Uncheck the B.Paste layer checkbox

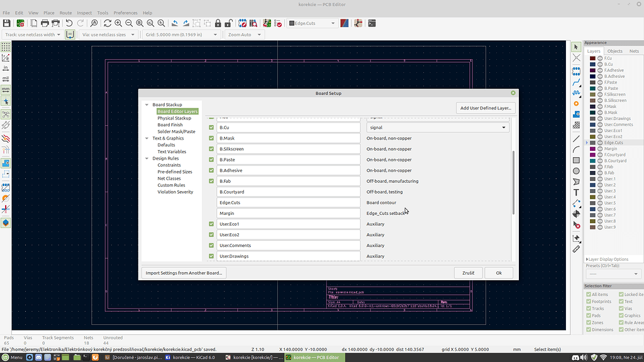point(211,160)
